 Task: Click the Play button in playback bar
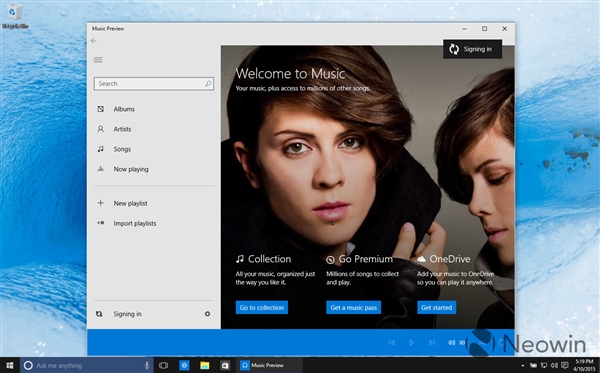pos(412,342)
